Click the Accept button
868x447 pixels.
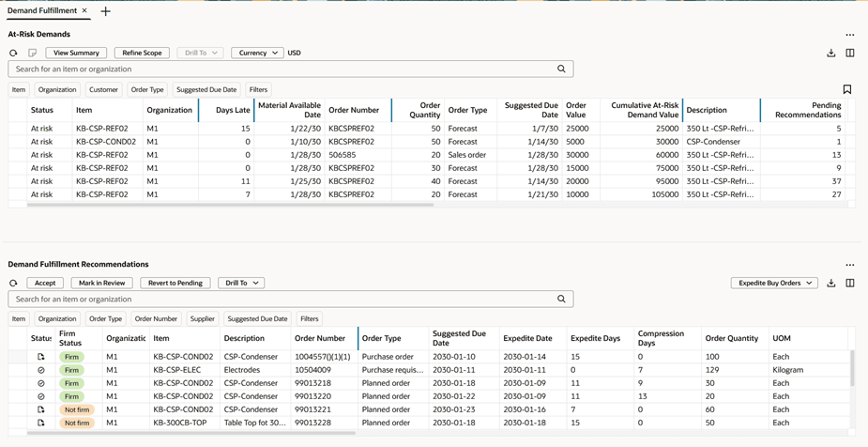(45, 283)
